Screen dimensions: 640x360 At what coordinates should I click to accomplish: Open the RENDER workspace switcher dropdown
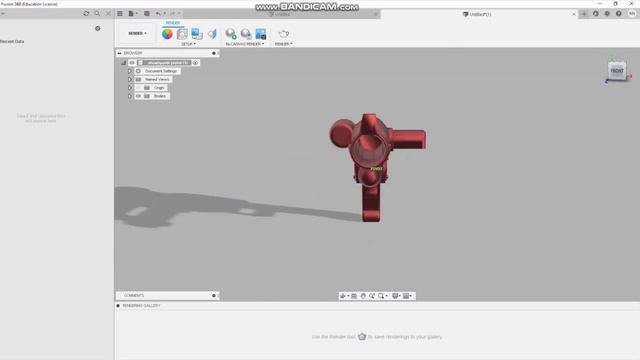pyautogui.click(x=137, y=33)
